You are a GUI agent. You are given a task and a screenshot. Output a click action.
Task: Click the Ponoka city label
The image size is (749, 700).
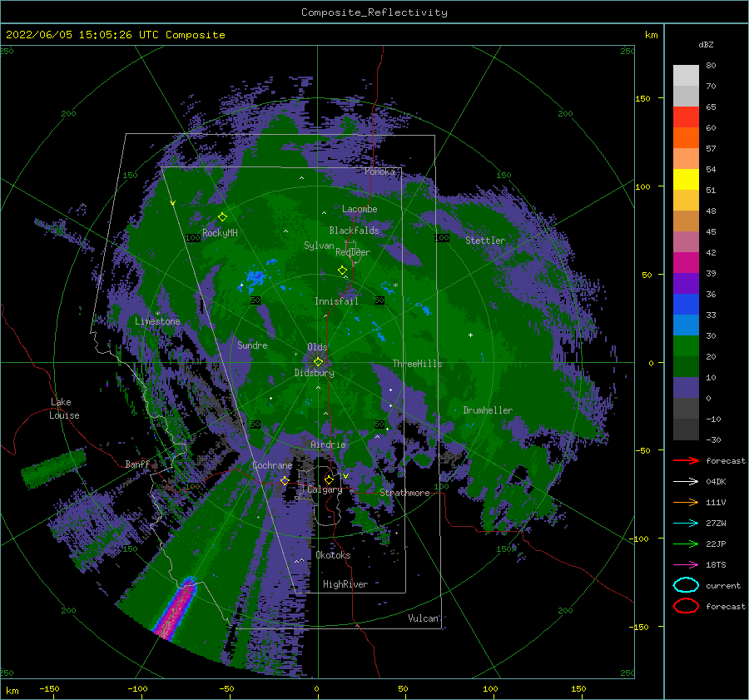pyautogui.click(x=379, y=171)
